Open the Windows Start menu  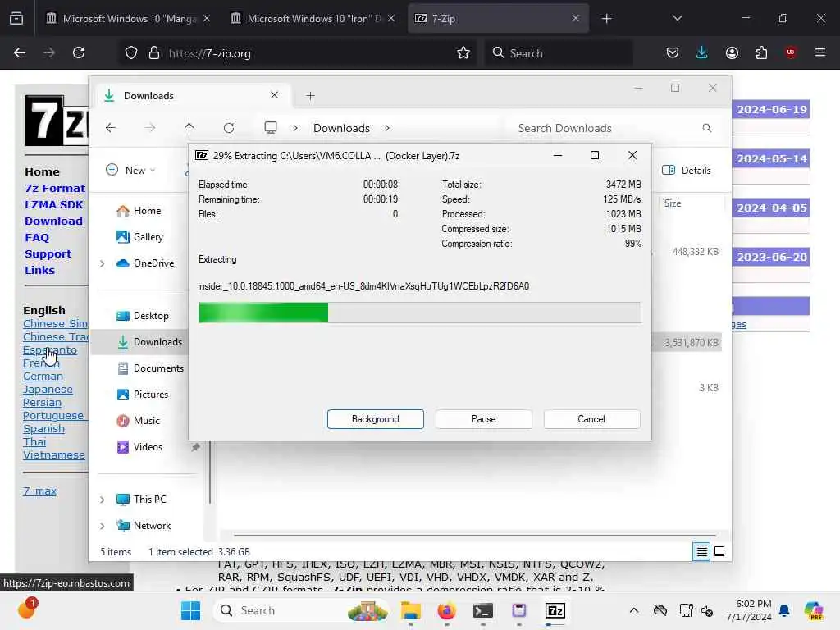pos(190,610)
